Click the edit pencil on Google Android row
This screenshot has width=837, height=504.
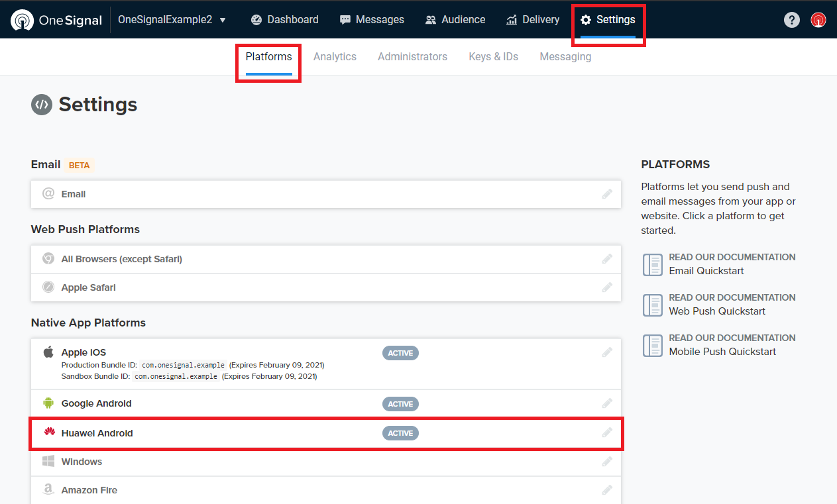click(x=607, y=403)
